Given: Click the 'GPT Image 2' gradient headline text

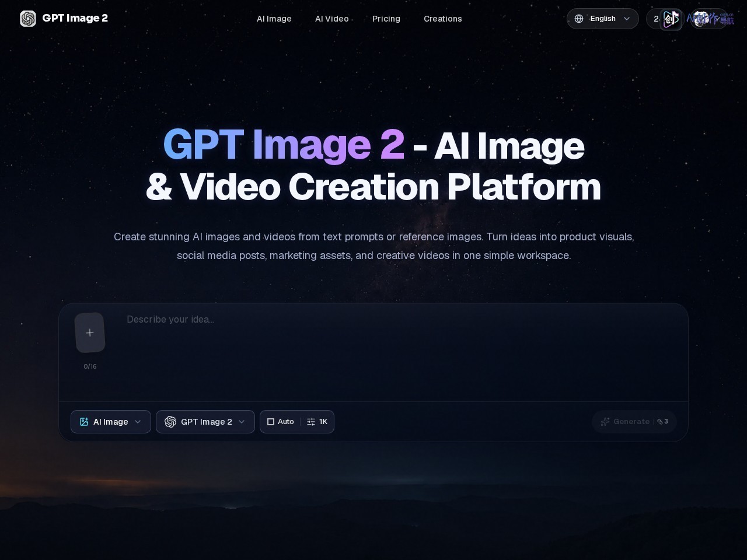Looking at the screenshot, I should [284, 145].
